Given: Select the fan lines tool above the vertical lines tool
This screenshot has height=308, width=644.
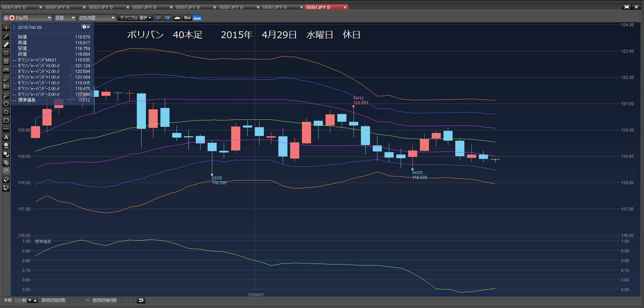Looking at the screenshot, I should [6, 78].
